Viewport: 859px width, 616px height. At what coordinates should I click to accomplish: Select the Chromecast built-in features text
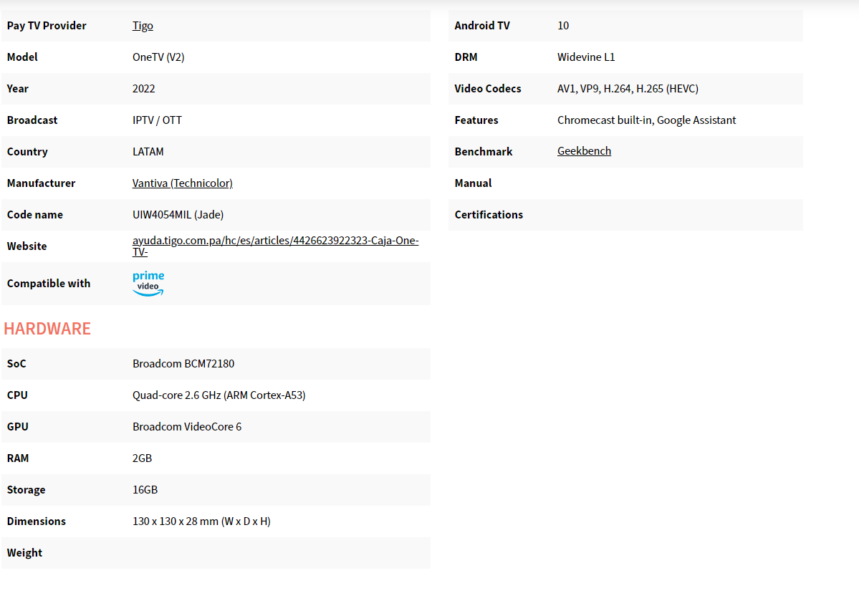pos(646,120)
